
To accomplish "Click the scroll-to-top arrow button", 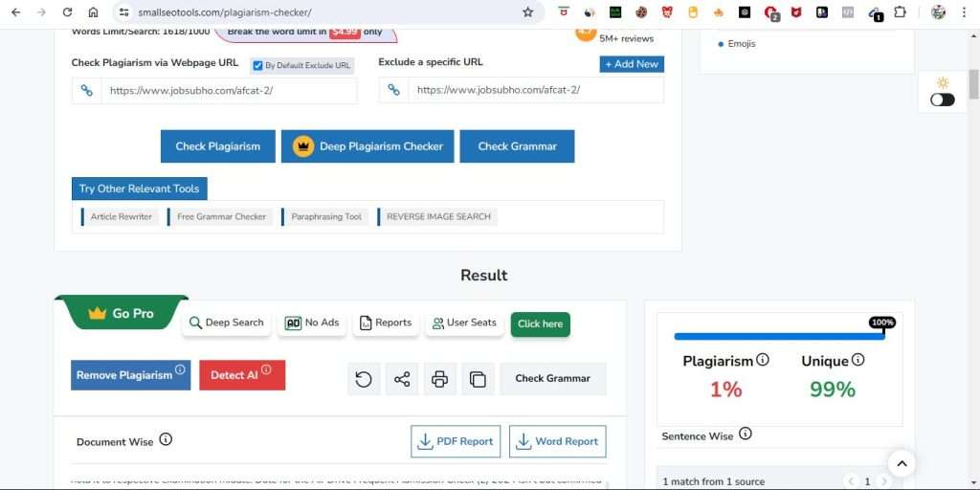I will [x=902, y=464].
